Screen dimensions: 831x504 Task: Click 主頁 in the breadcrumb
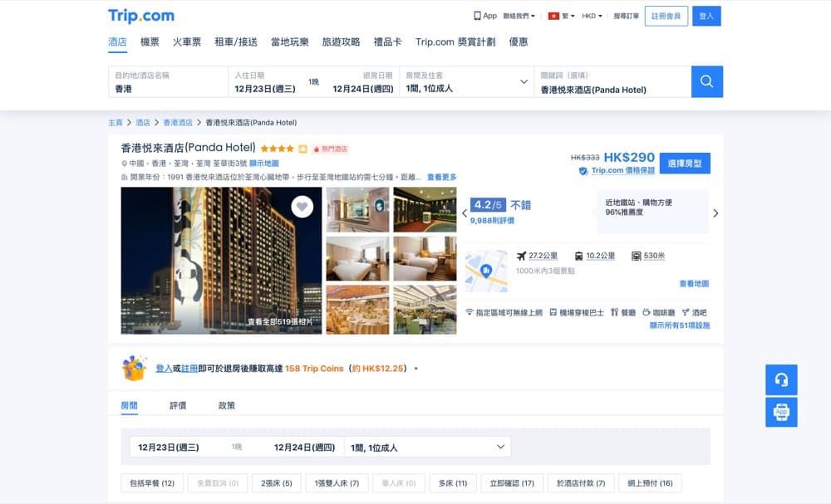(x=115, y=122)
